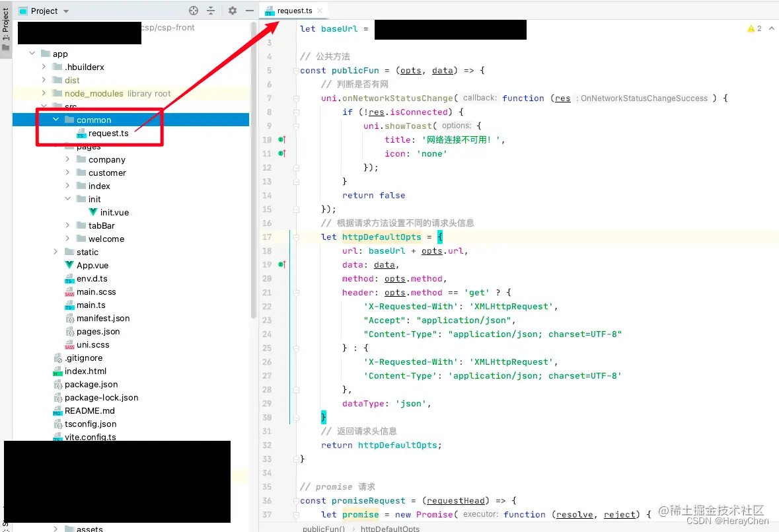The height and width of the screenshot is (532, 779).
Task: Switch to the request.ts editor tab
Action: point(294,11)
